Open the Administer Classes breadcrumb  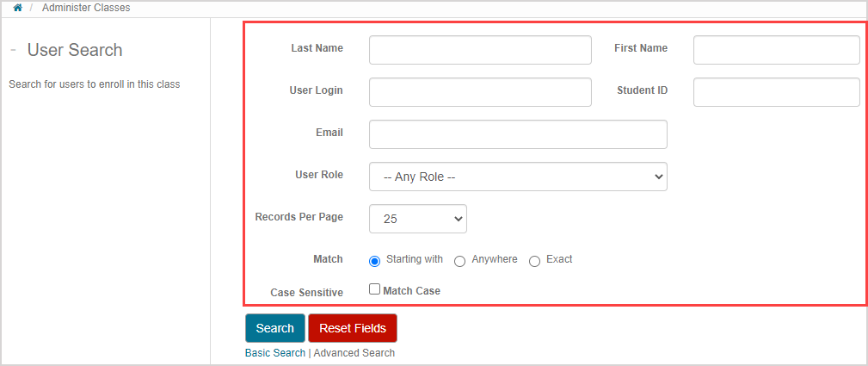(x=84, y=8)
